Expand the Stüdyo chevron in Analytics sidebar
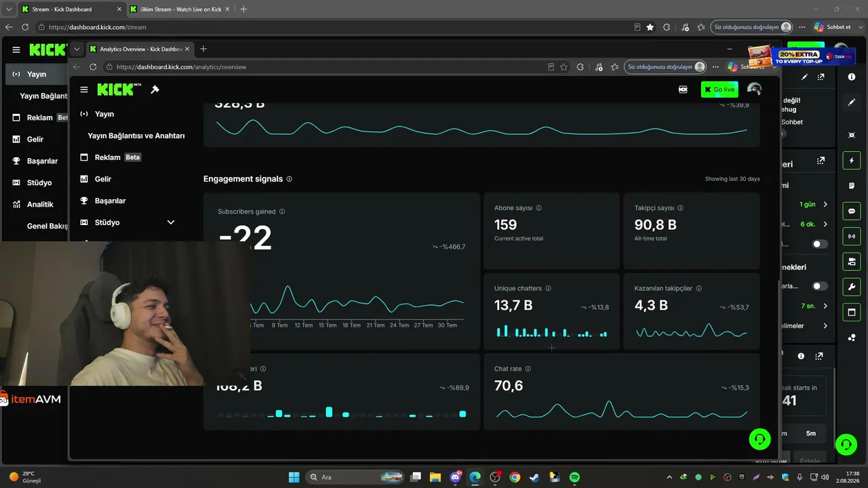 [x=171, y=222]
